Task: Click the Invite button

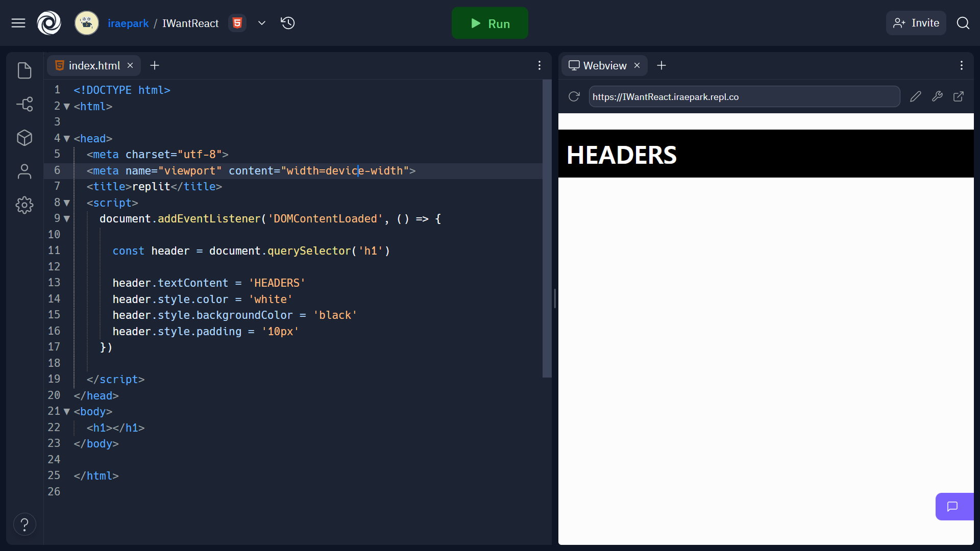Action: [x=916, y=23]
